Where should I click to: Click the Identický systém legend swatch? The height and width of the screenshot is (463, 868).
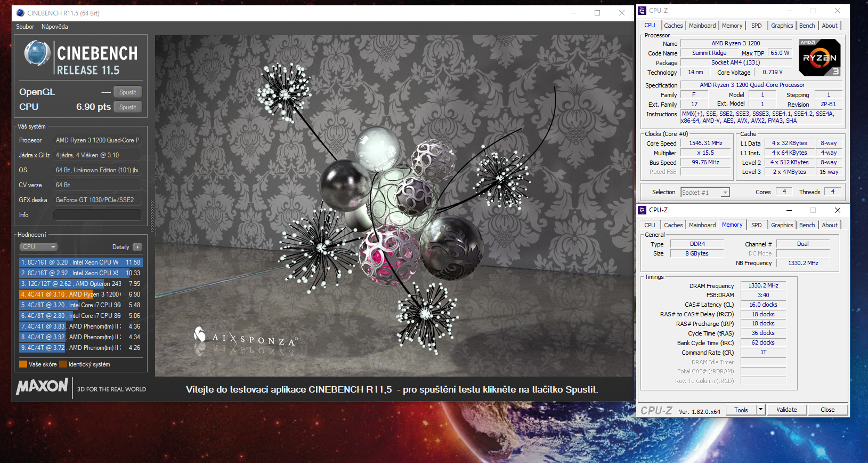point(63,364)
